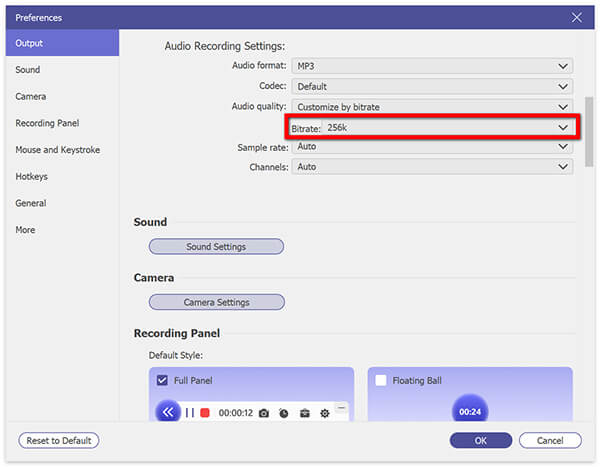Open the Audio format dropdown
The width and height of the screenshot is (600, 467).
click(432, 66)
